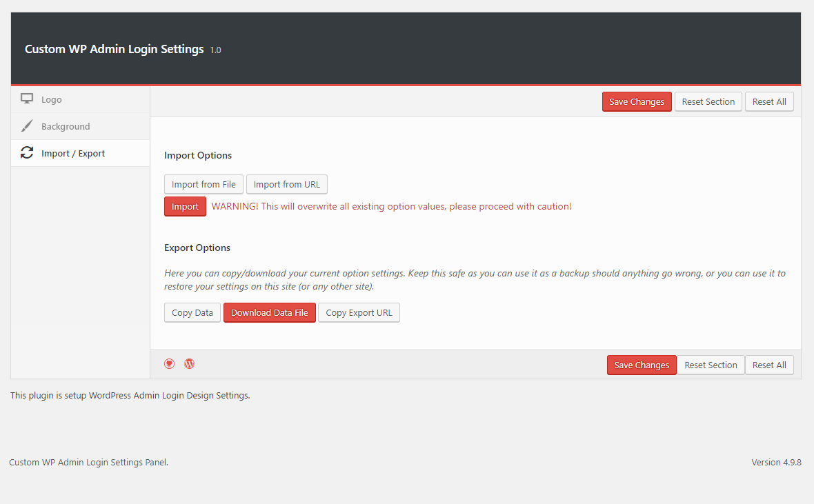This screenshot has height=504, width=814.
Task: Click the Export Options heading
Action: [x=197, y=248]
